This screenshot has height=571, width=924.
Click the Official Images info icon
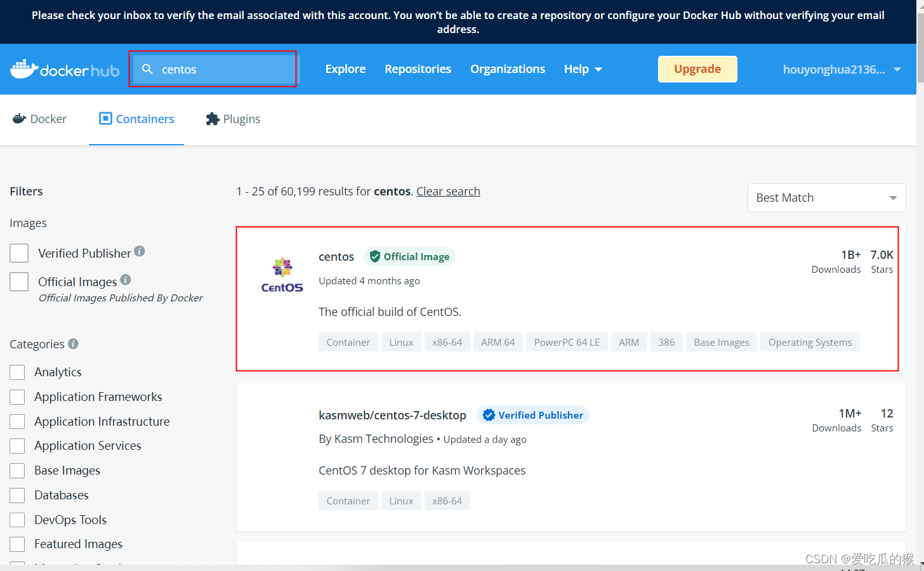[126, 279]
